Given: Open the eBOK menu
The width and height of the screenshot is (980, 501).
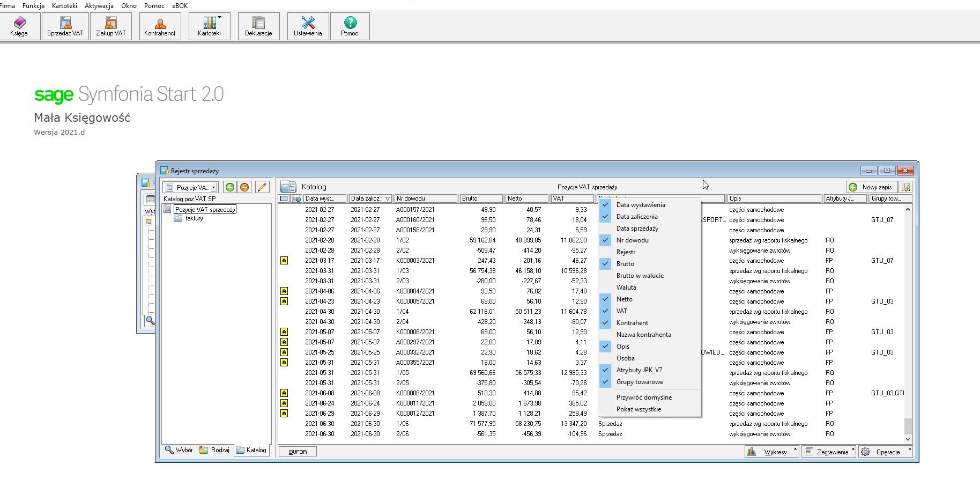Looking at the screenshot, I should 180,5.
